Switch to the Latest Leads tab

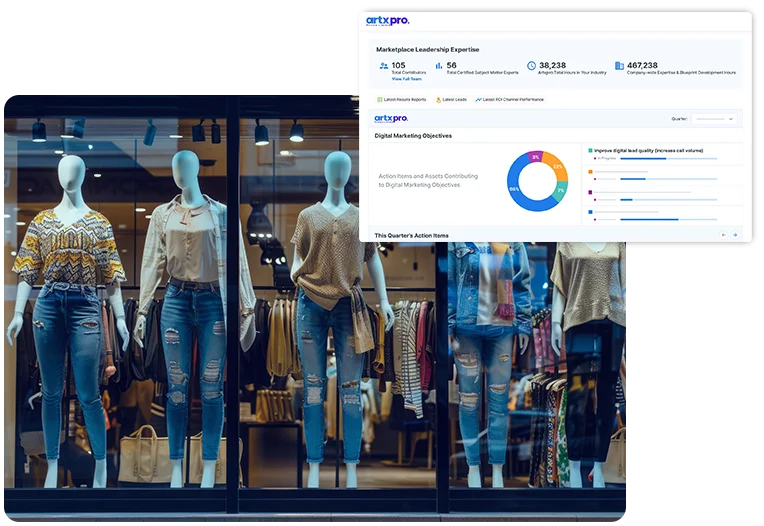[x=455, y=100]
